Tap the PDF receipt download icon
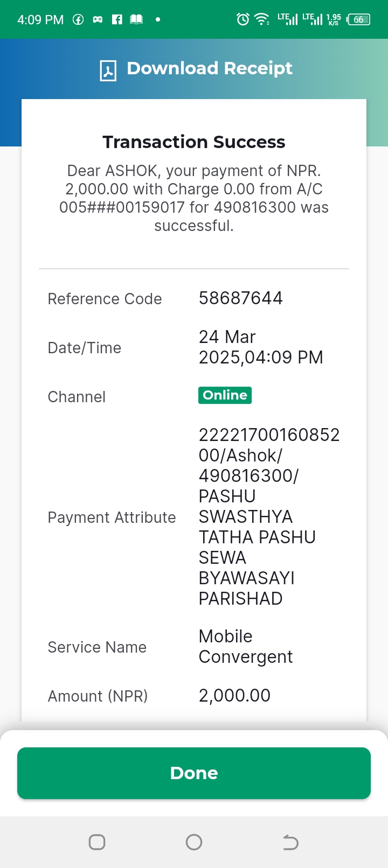The image size is (388, 868). click(x=108, y=71)
